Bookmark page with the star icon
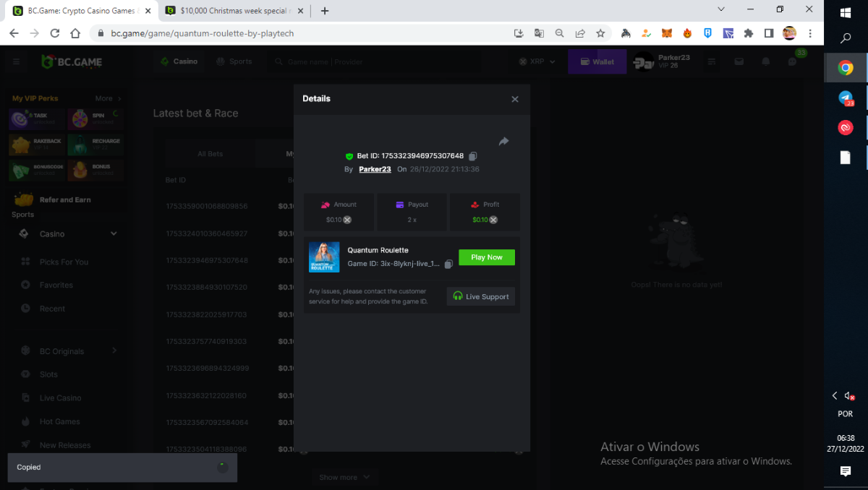 point(600,33)
